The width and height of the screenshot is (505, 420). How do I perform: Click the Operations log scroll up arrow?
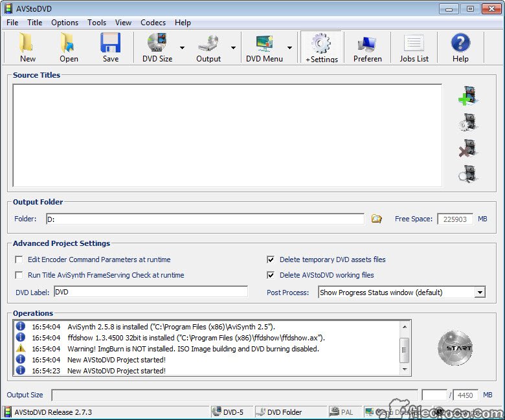point(405,327)
